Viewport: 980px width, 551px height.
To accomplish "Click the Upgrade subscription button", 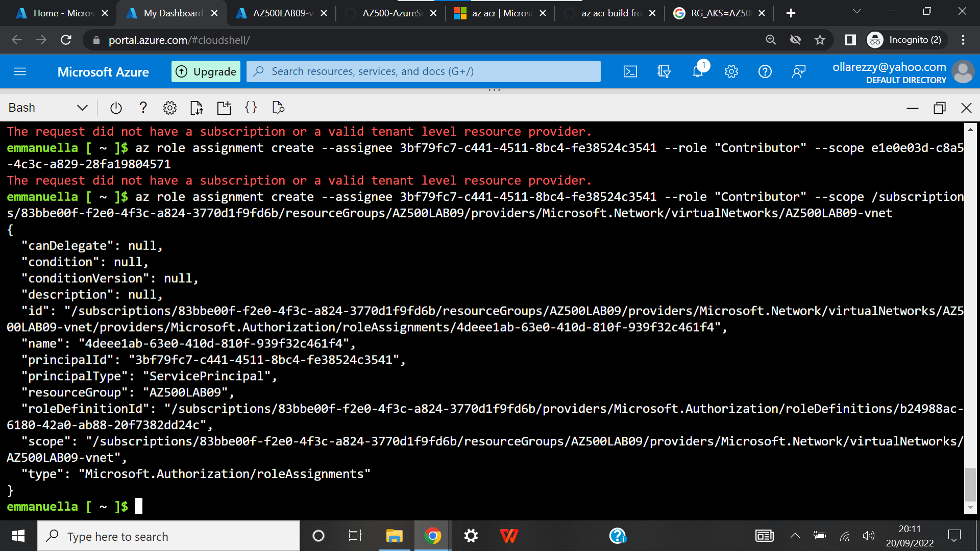I will (206, 71).
